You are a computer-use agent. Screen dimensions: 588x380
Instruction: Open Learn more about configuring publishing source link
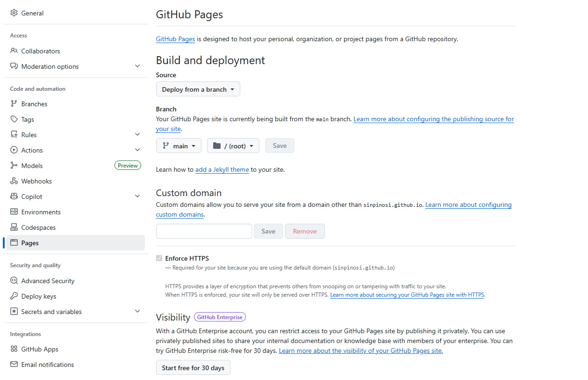[433, 119]
